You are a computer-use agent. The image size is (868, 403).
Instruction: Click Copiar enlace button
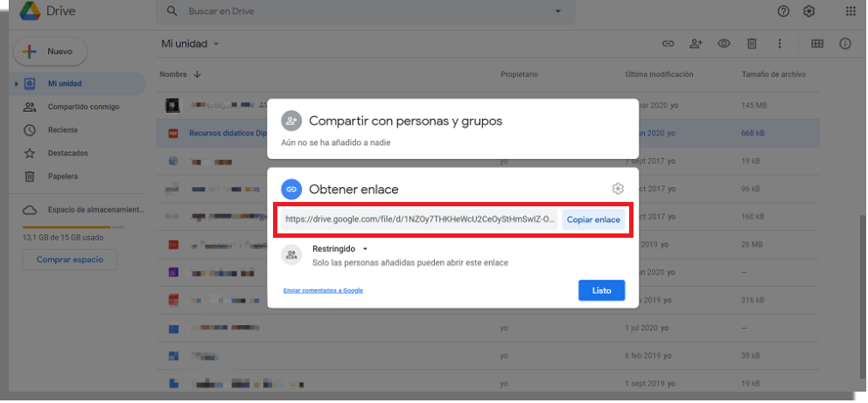(593, 220)
